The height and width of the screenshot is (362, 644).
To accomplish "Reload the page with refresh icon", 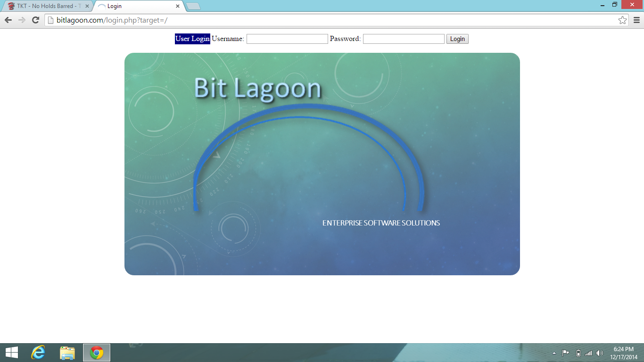I will coord(35,20).
